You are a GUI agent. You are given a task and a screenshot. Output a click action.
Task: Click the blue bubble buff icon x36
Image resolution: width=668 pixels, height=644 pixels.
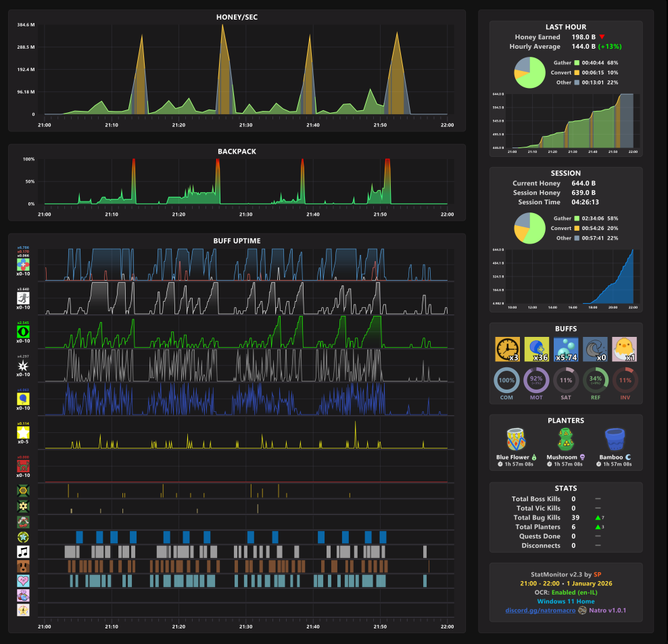(x=537, y=348)
